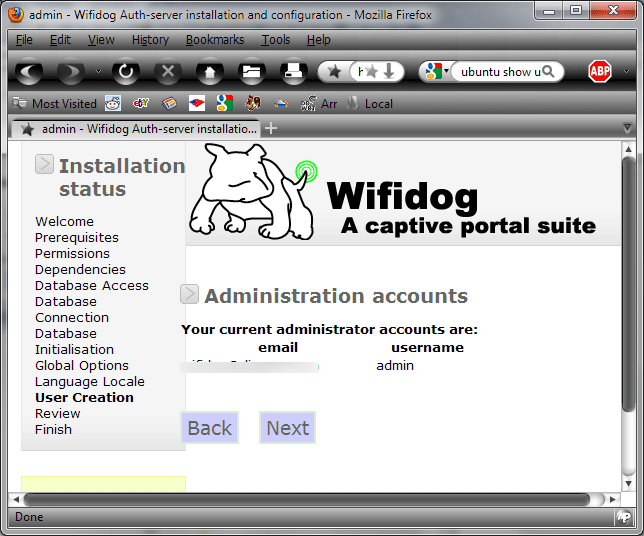
Task: Open the Google bookmark icon
Action: 225,103
